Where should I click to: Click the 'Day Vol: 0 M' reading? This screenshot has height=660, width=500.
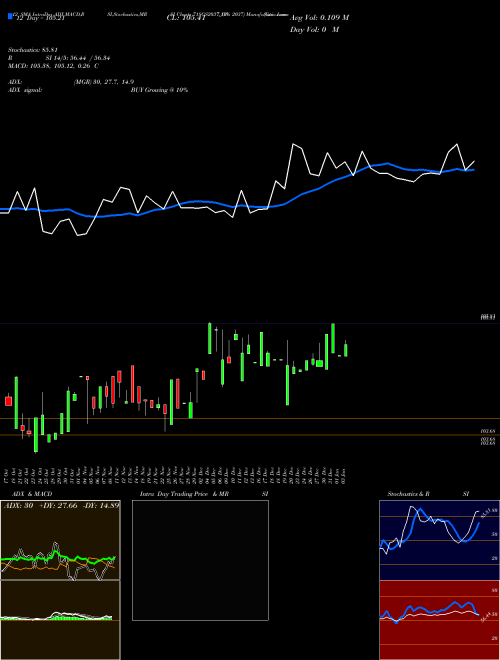[x=314, y=30]
